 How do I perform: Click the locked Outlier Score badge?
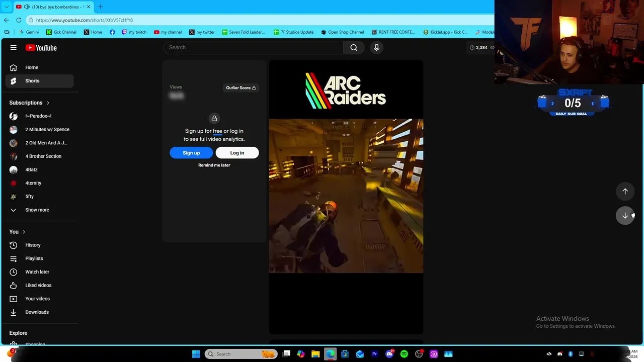[x=240, y=88]
